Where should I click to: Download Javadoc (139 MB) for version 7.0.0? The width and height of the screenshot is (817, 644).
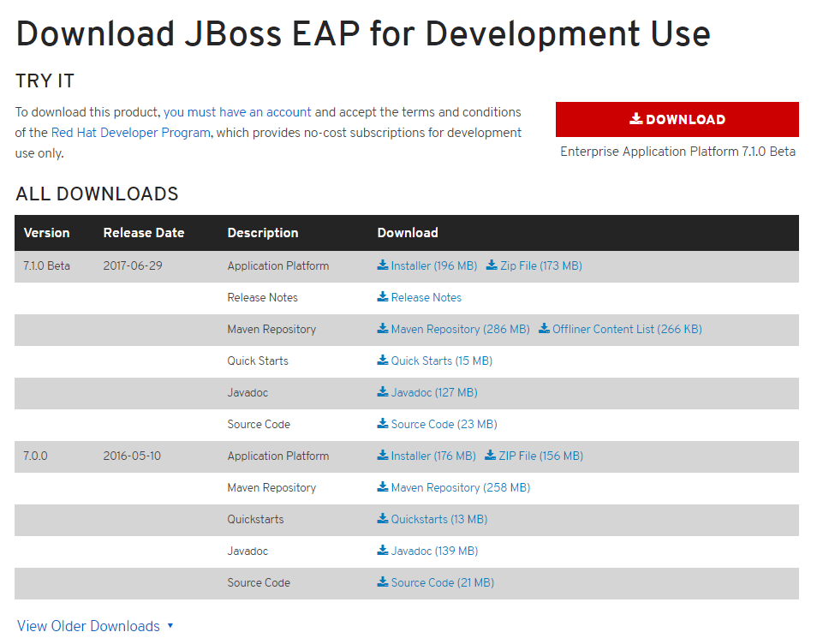(x=431, y=551)
